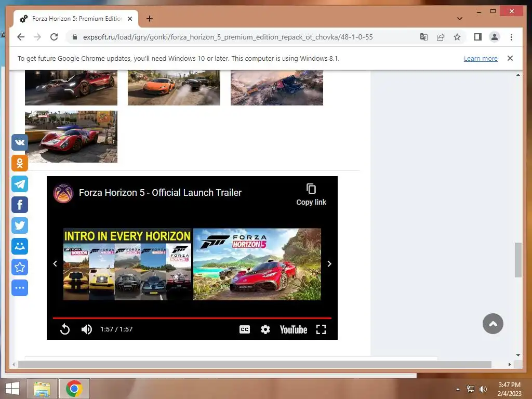This screenshot has width=532, height=399.
Task: Play suggested video Intro In Every Horizon
Action: (x=128, y=264)
